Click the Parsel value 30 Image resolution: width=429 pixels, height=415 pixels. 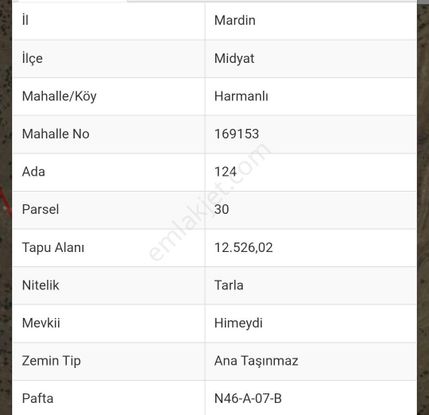[222, 210]
